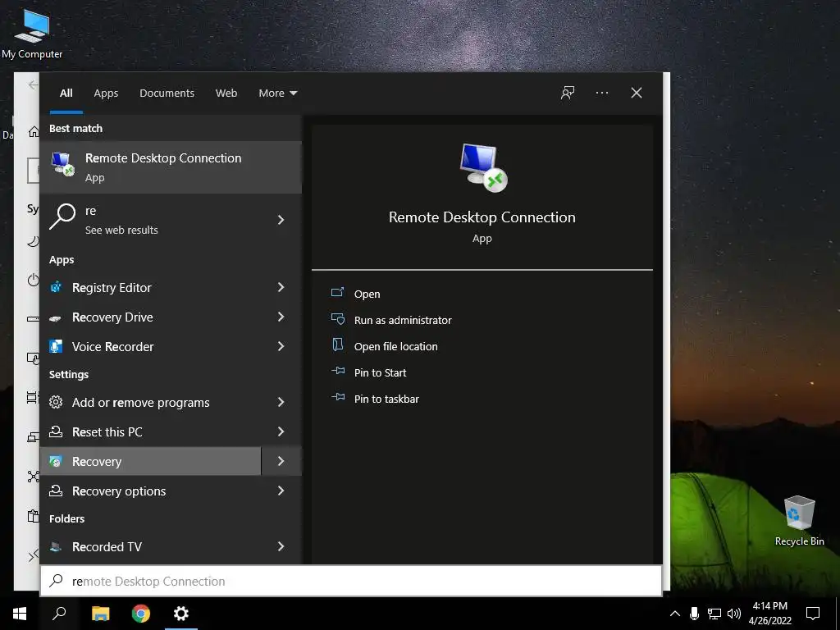Expand Voice Recorder details arrow
The height and width of the screenshot is (630, 840).
[281, 347]
